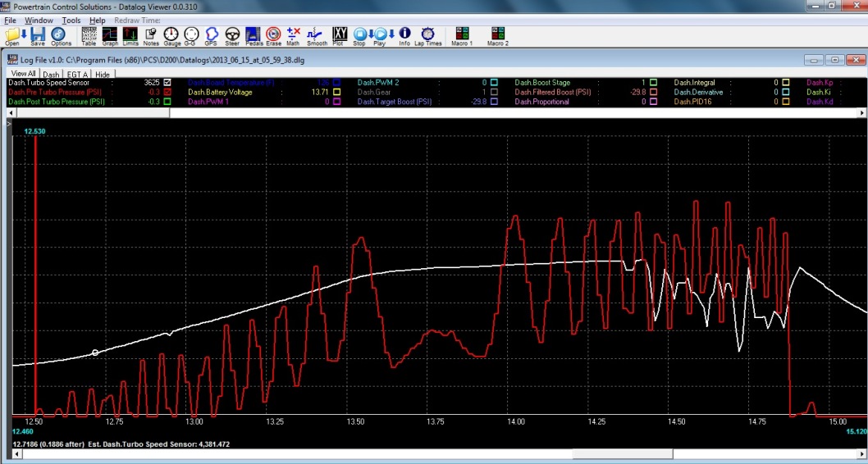Image resolution: width=868 pixels, height=464 pixels.
Task: Enable the Dash.Battery Voltage channel checkbox
Action: 335,93
